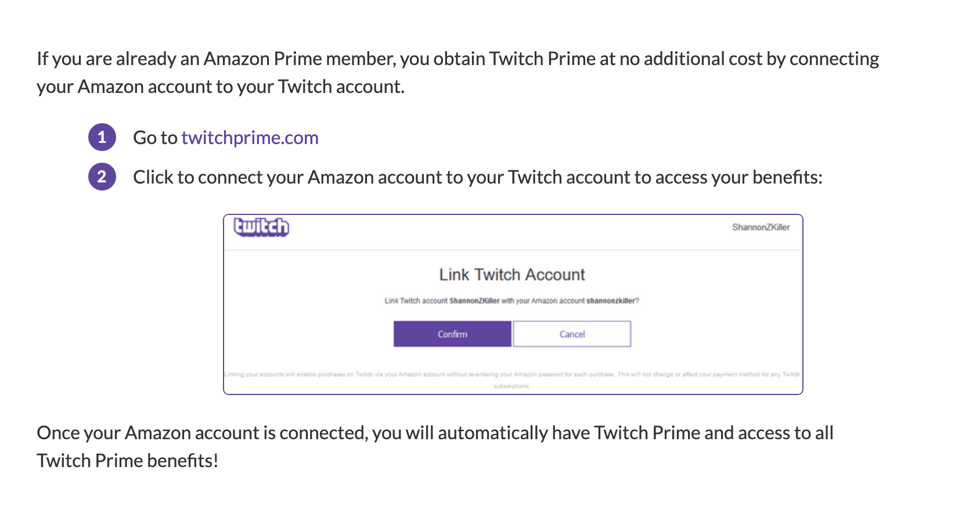The height and width of the screenshot is (531, 980).
Task: Click the Twitch logo icon
Action: 261,227
